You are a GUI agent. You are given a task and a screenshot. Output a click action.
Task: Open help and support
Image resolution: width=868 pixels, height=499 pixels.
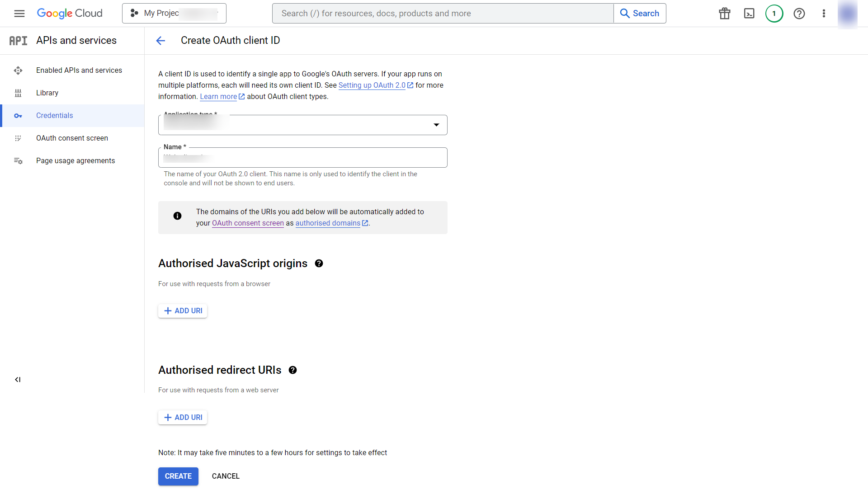[x=799, y=13]
